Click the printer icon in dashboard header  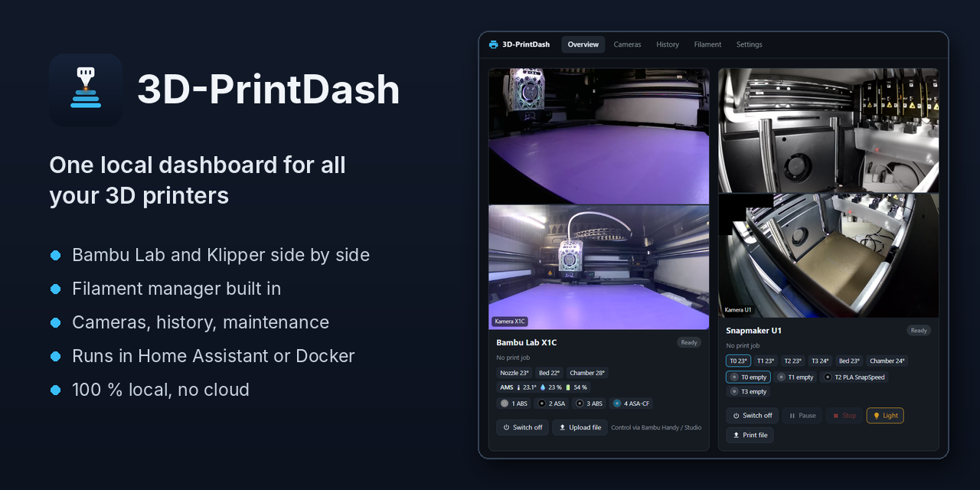(493, 44)
